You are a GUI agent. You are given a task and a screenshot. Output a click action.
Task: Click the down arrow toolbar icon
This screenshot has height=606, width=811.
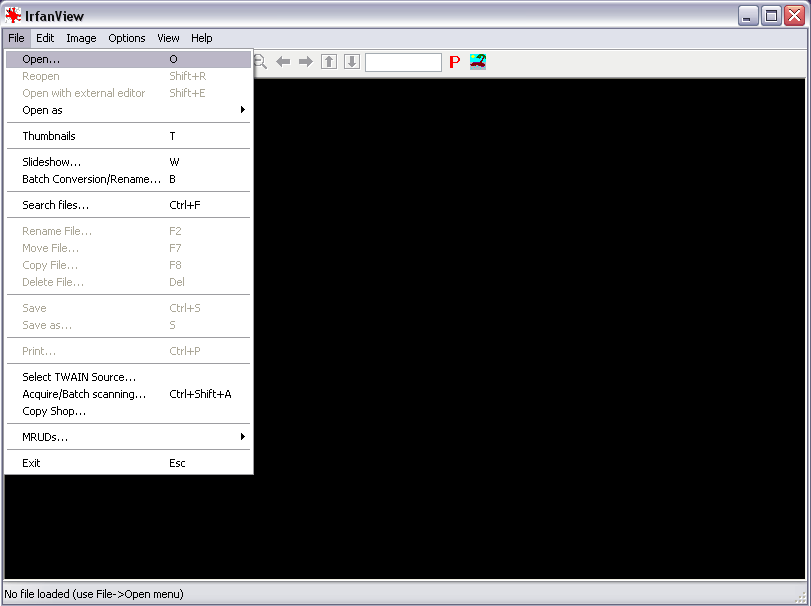(x=352, y=62)
